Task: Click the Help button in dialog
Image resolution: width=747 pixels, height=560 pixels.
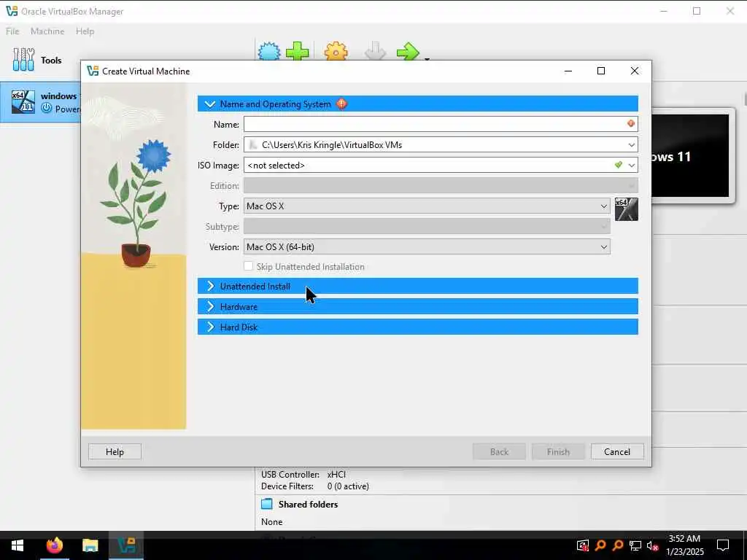Action: (x=115, y=451)
